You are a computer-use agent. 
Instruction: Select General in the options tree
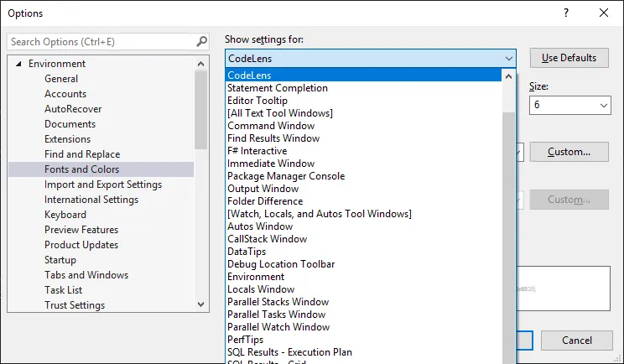click(x=61, y=79)
